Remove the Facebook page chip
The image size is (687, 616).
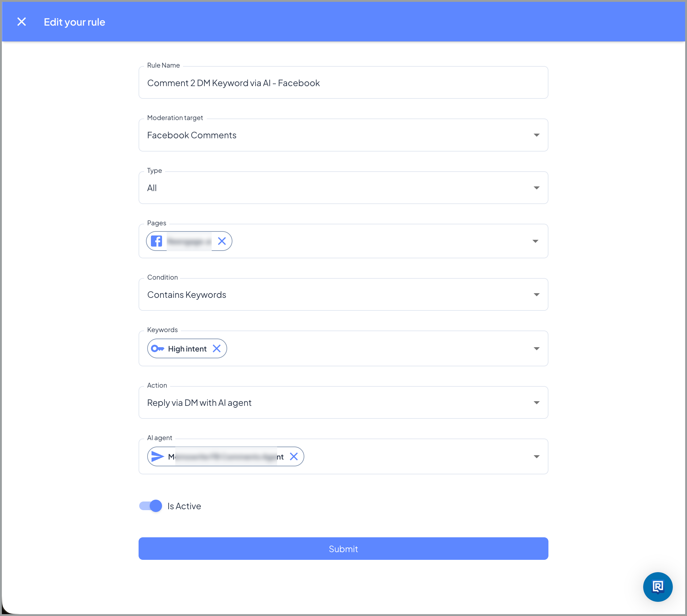222,241
